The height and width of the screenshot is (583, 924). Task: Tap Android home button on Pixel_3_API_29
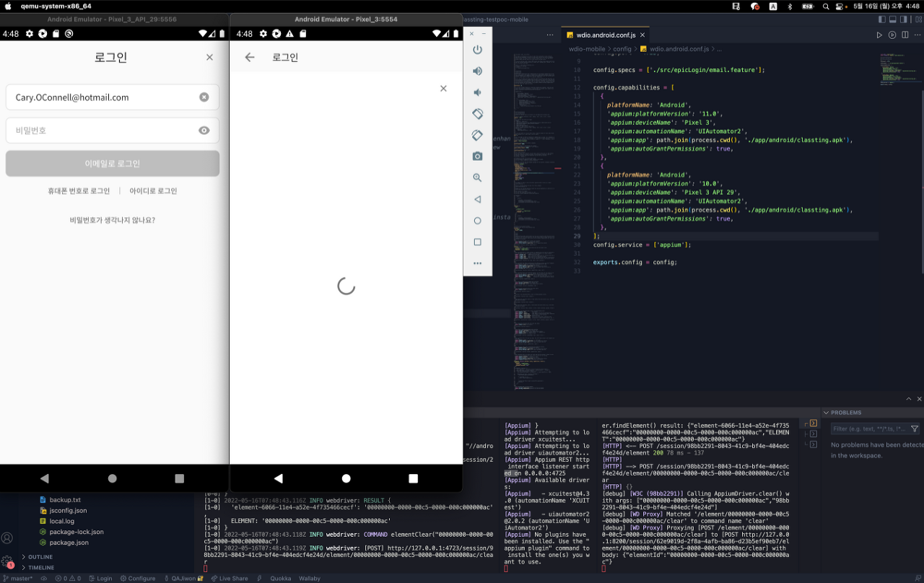pyautogui.click(x=112, y=478)
